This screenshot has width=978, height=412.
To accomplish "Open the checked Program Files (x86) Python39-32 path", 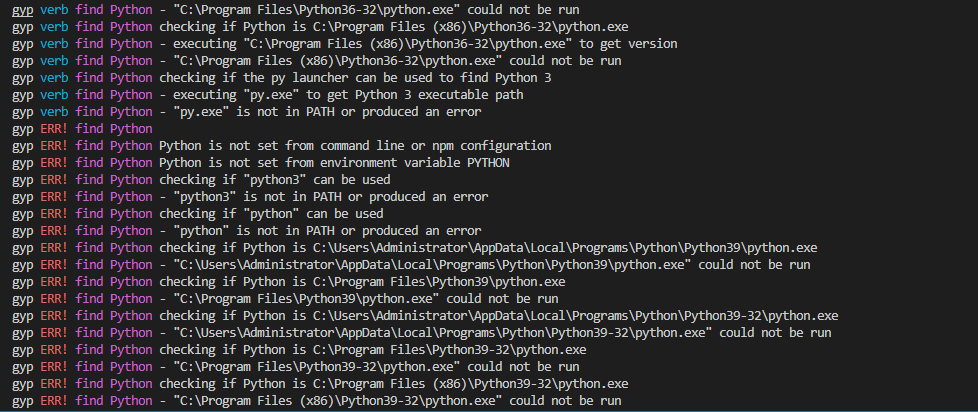I will pos(470,383).
